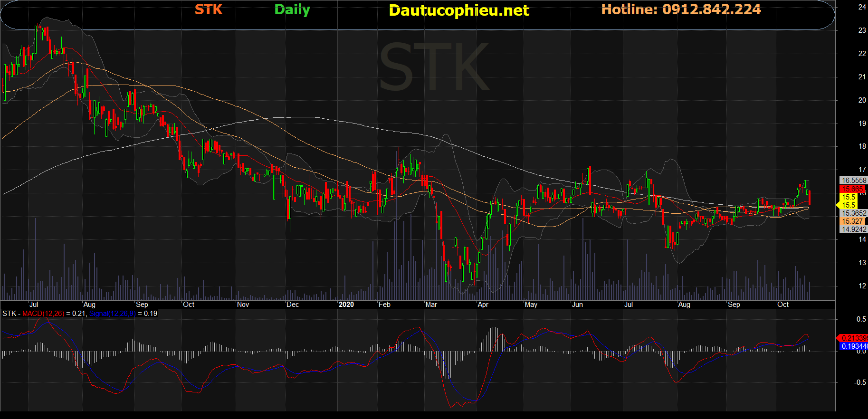Select the Daily timeframe label
This screenshot has height=419, width=868.
click(x=292, y=10)
